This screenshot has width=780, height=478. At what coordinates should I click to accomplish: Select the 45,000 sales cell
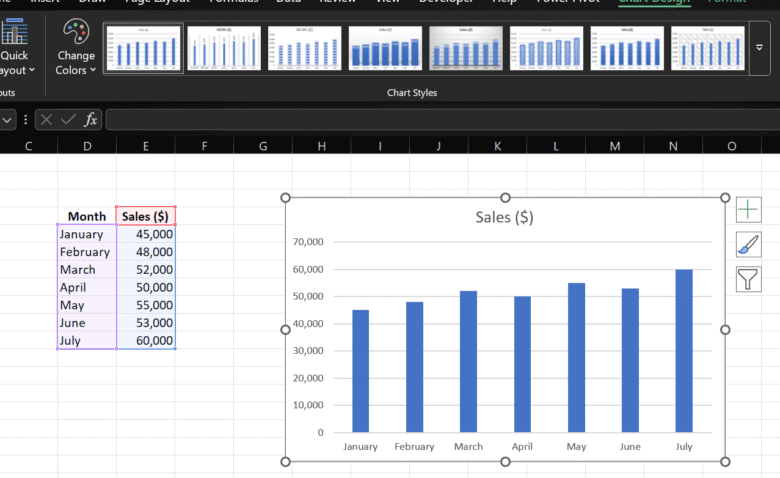coord(146,234)
